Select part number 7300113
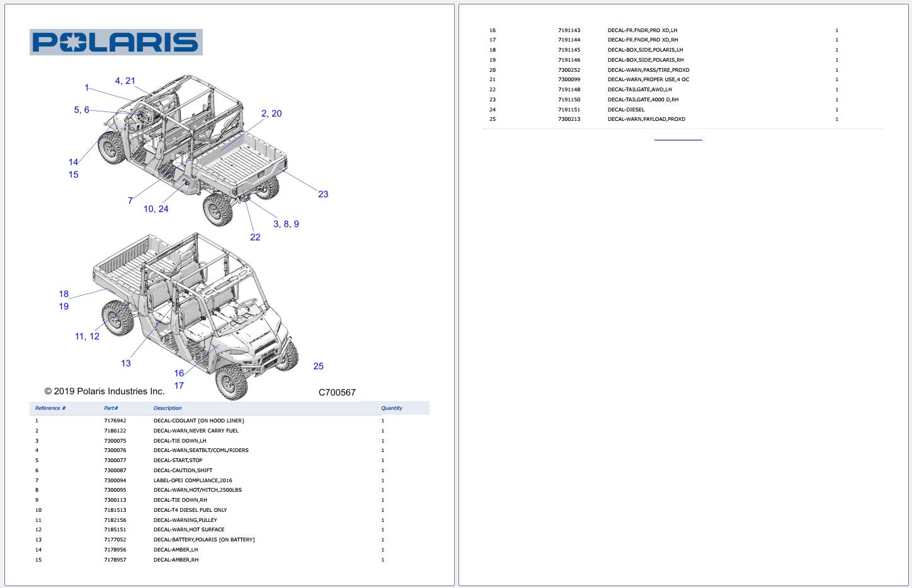Image resolution: width=912 pixels, height=588 pixels. [115, 500]
